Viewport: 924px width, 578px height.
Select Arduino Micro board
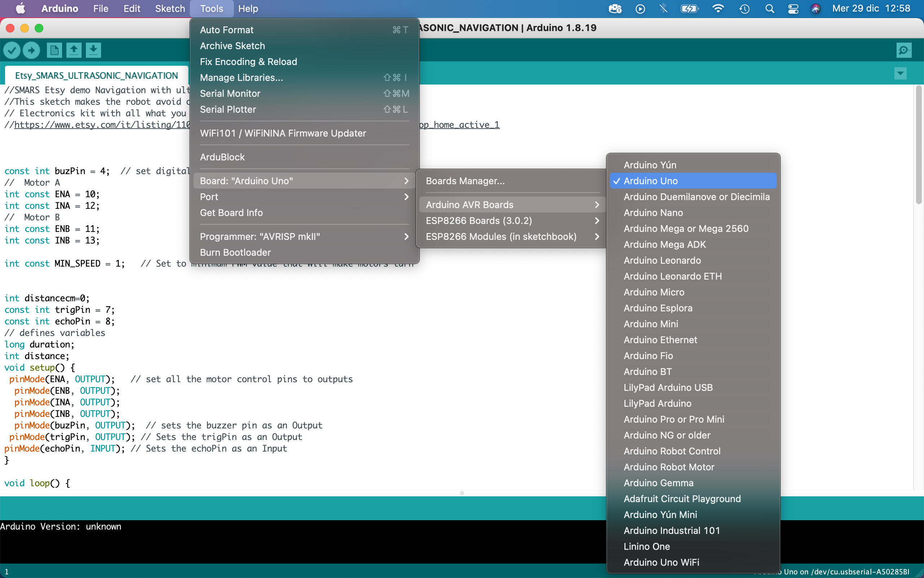[x=693, y=292]
